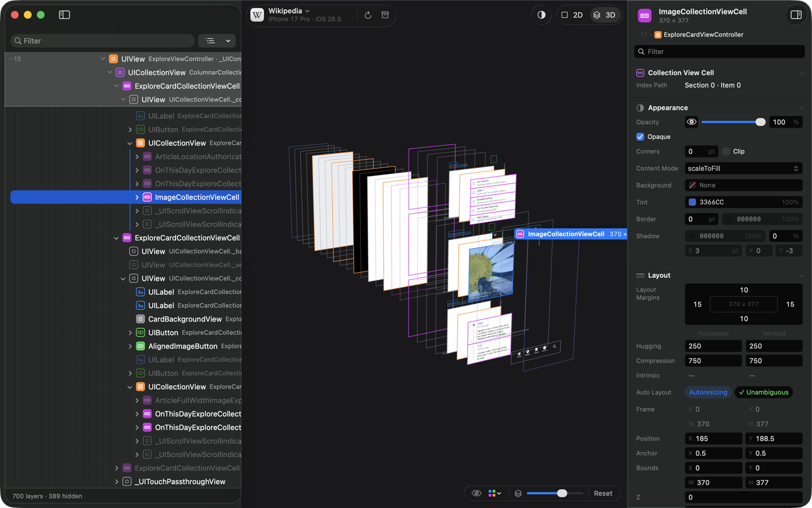Click the Unambiguous badge

764,392
